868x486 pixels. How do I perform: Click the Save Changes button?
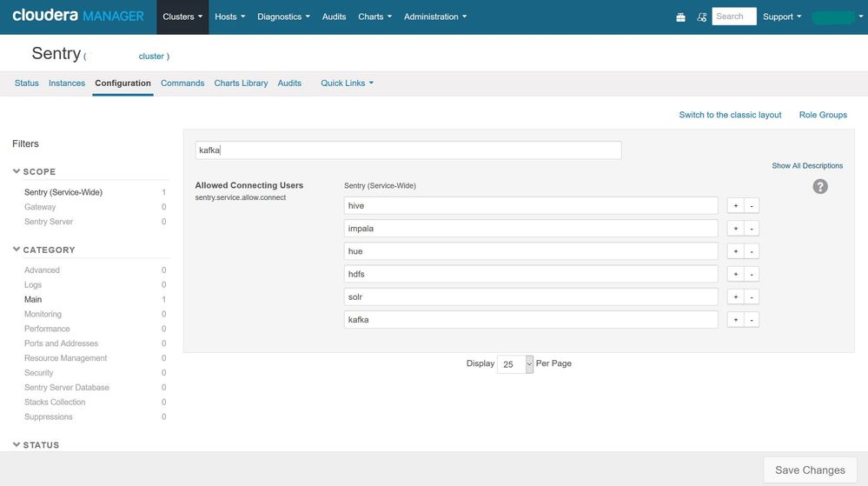[x=810, y=470]
